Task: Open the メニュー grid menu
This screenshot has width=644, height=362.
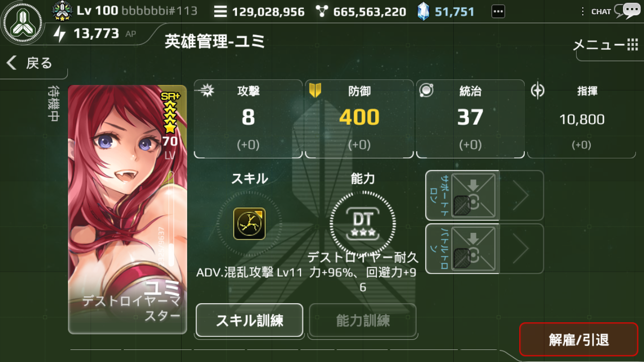Action: tap(606, 45)
